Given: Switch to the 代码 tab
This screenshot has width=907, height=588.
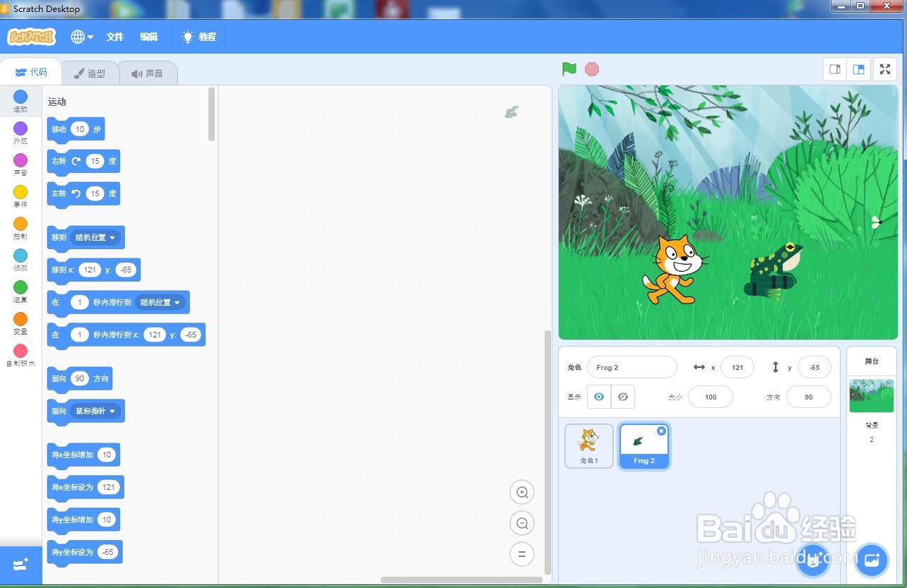Looking at the screenshot, I should click(x=31, y=72).
